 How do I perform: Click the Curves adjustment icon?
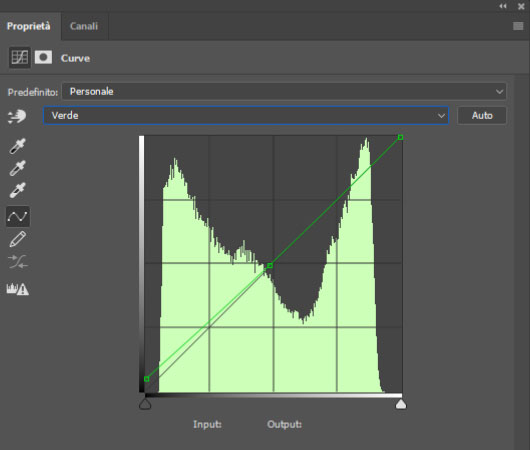pos(20,57)
